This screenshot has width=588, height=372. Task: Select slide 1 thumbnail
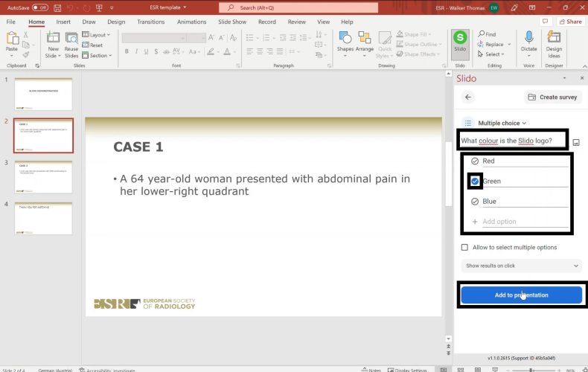tap(43, 94)
